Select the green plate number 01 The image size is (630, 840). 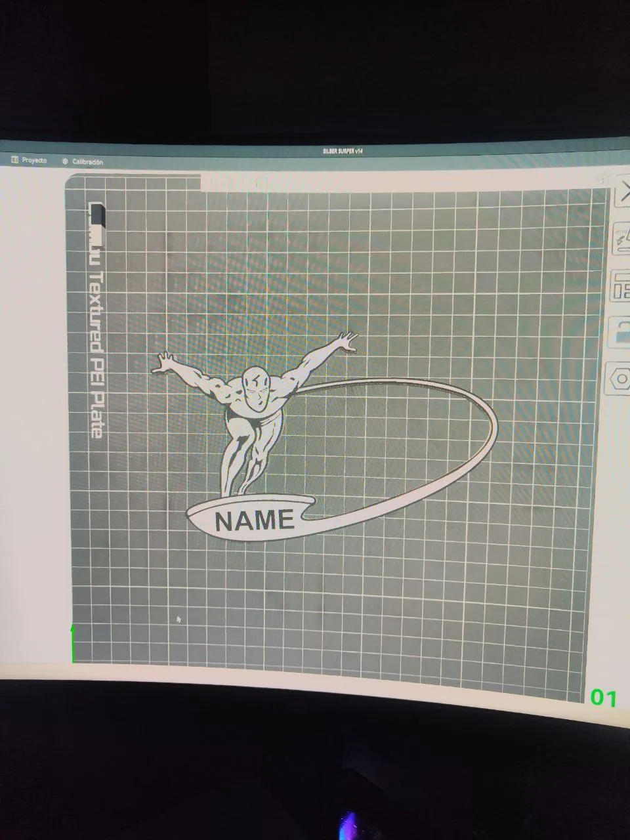[603, 698]
